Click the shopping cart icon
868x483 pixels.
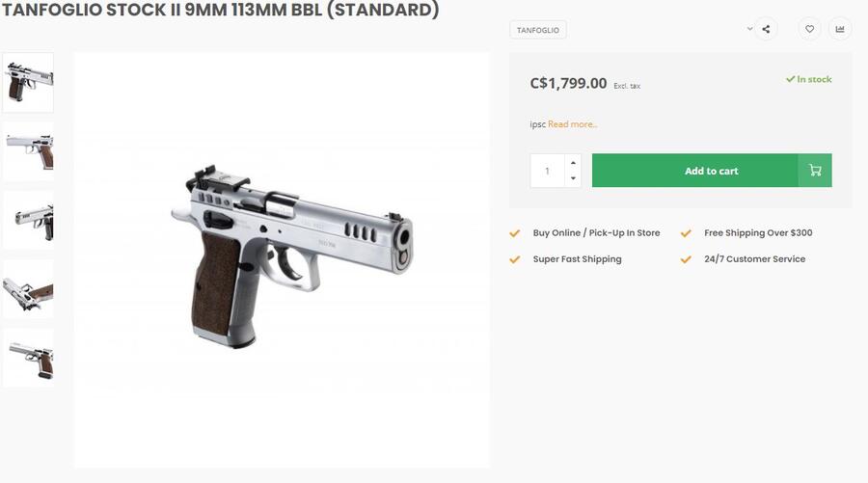coord(815,171)
